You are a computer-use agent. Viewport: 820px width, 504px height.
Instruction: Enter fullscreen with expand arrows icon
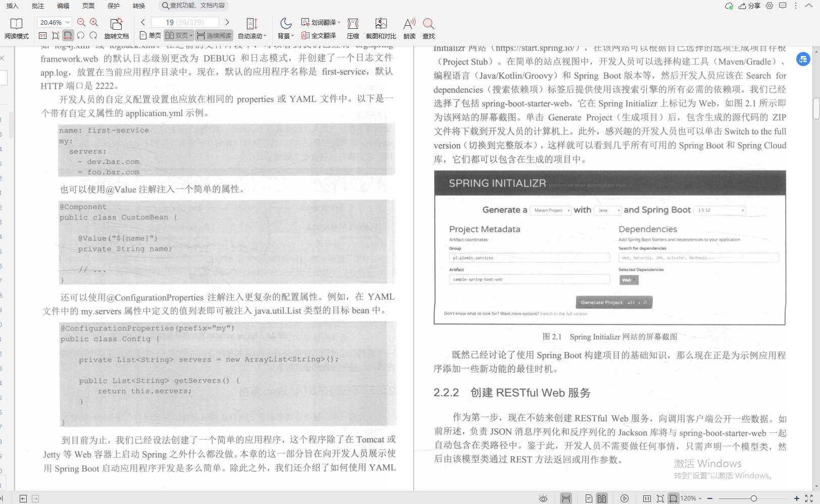pos(809,498)
